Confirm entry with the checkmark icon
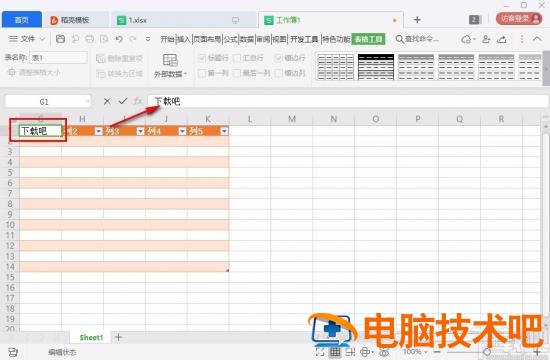Screen dimensions: 550x360 (x=122, y=101)
